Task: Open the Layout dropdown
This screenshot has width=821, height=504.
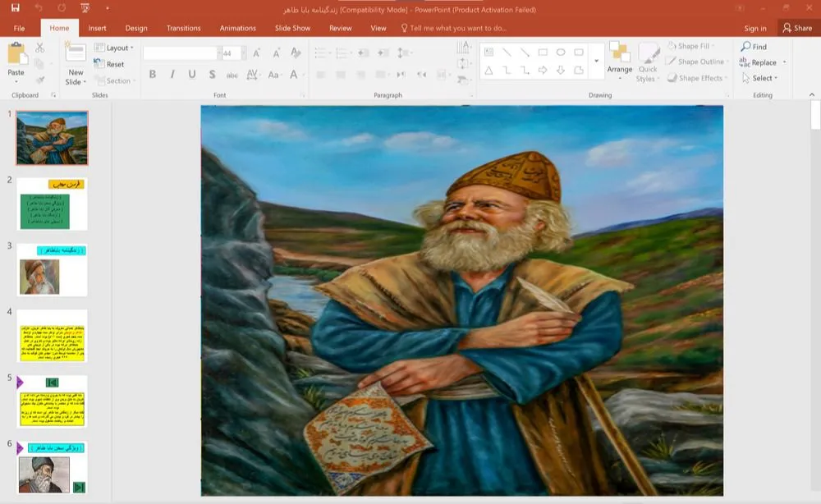Action: tap(117, 48)
